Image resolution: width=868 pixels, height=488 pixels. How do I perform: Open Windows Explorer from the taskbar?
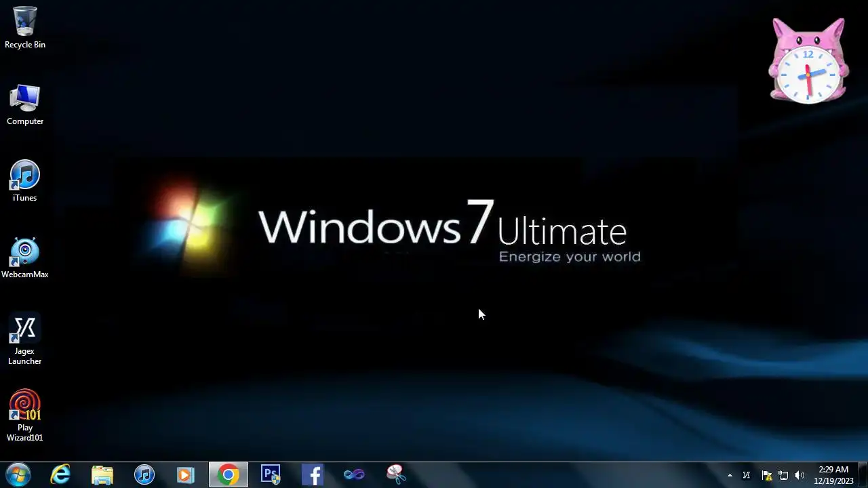pos(102,474)
